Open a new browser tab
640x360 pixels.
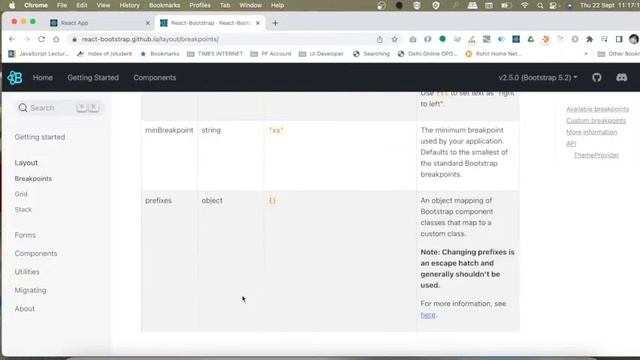click(275, 23)
